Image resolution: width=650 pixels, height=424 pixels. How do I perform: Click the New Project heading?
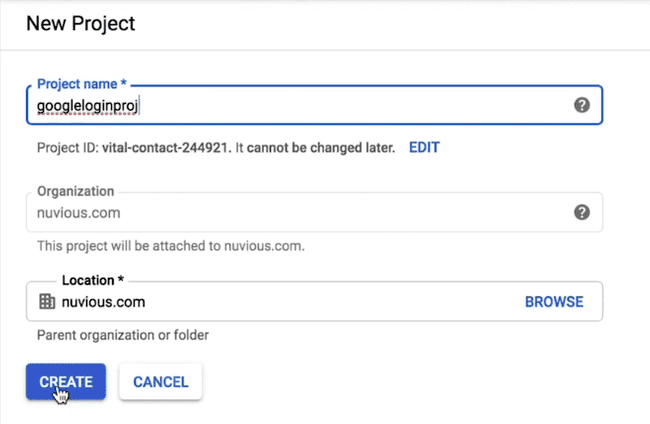pos(80,22)
